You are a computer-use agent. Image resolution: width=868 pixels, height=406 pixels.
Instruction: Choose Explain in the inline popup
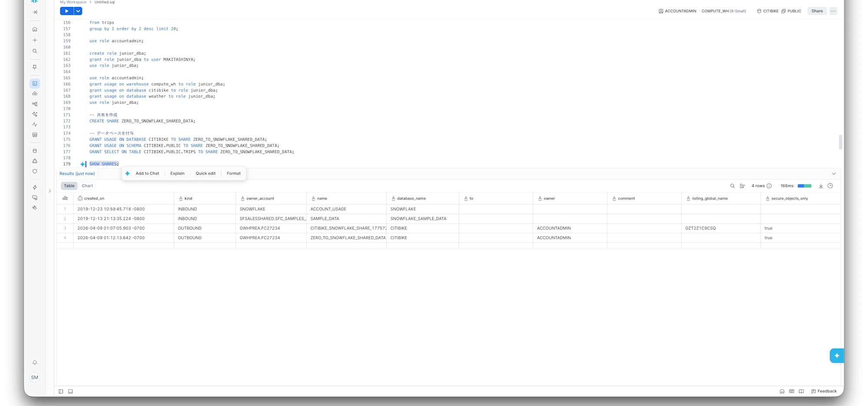point(177,173)
